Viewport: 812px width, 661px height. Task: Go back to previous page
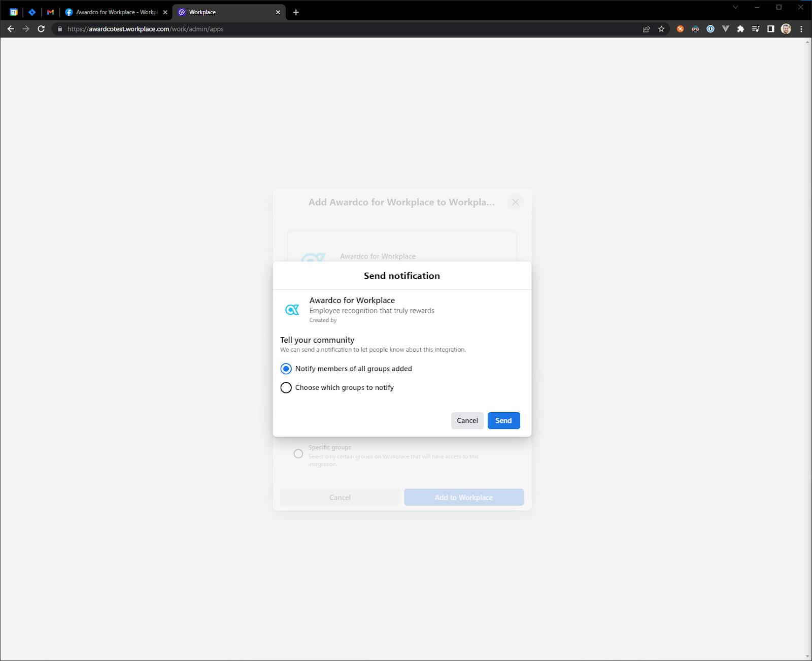pyautogui.click(x=11, y=29)
